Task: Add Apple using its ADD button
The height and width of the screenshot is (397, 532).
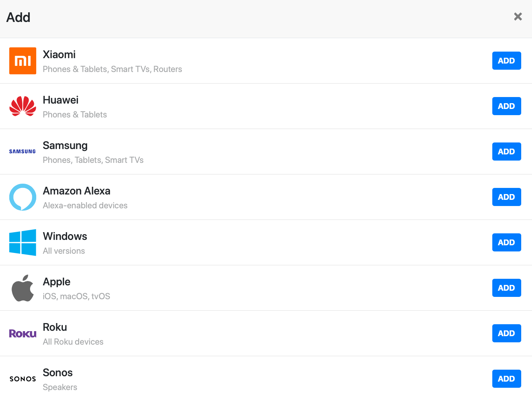Action: [x=507, y=288]
